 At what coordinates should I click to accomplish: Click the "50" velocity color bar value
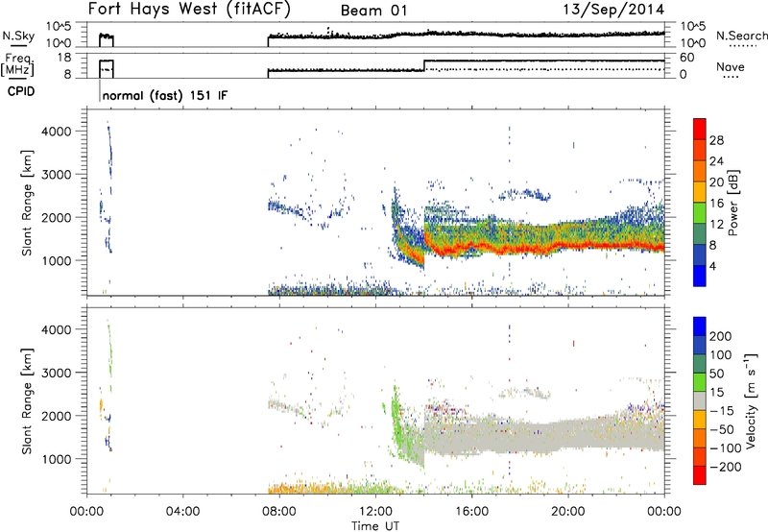pos(716,374)
